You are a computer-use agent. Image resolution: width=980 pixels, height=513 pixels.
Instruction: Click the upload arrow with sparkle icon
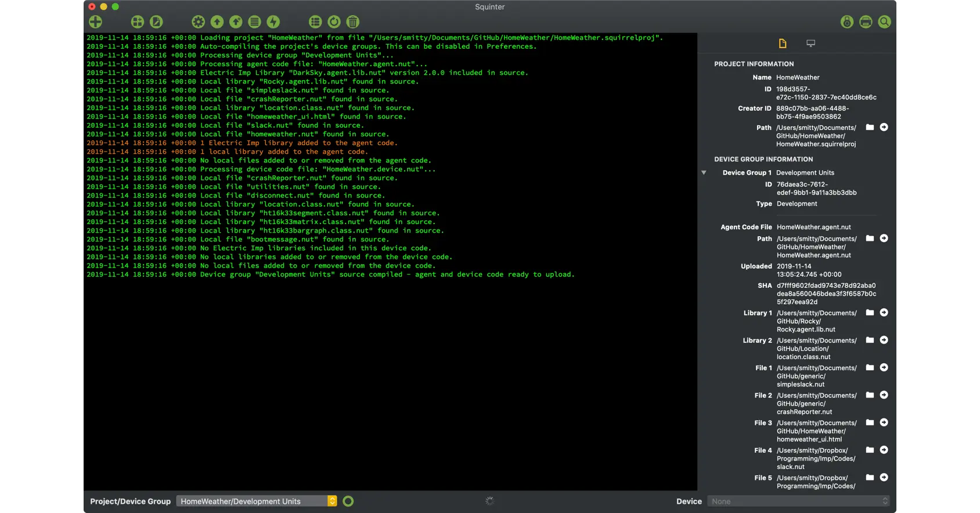236,22
